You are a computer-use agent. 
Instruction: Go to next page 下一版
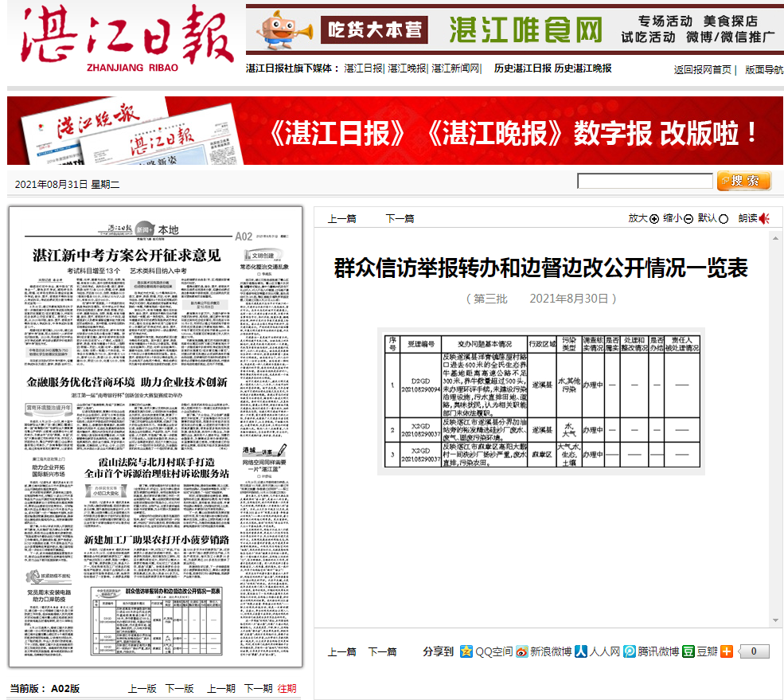[179, 689]
